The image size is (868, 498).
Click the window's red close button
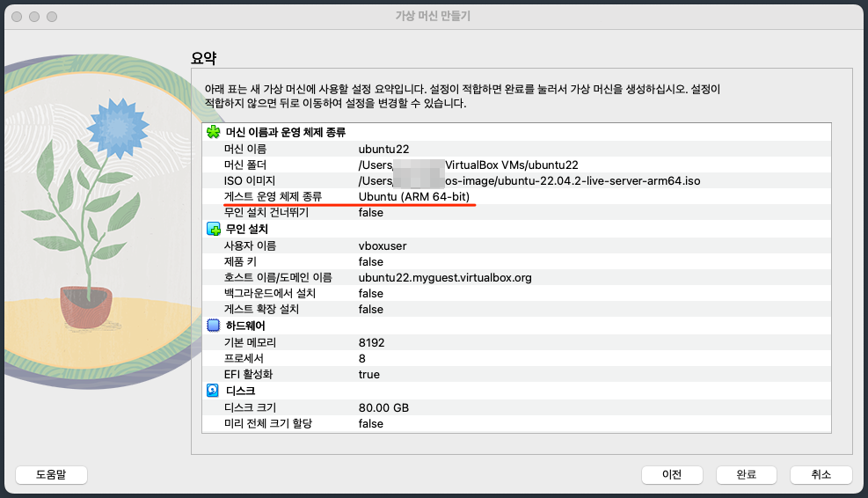point(17,17)
